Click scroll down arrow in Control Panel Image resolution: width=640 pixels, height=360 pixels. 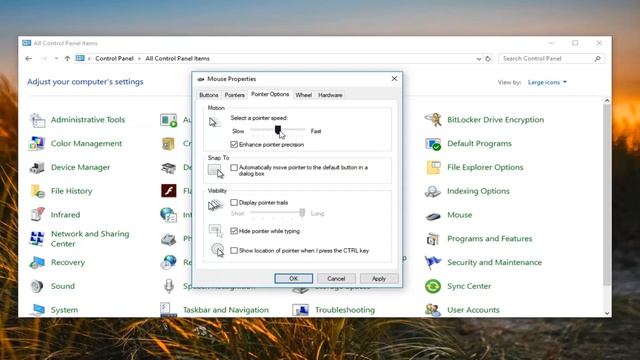pos(607,313)
